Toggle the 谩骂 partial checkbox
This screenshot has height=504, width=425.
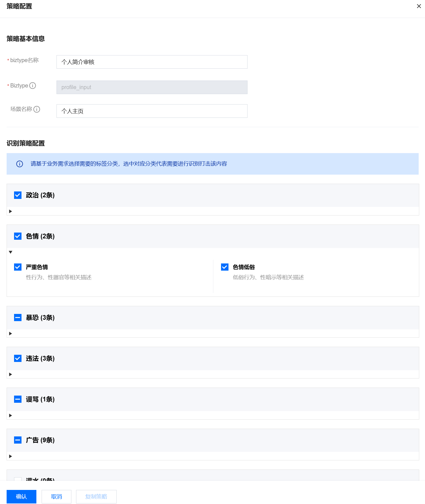click(x=18, y=399)
